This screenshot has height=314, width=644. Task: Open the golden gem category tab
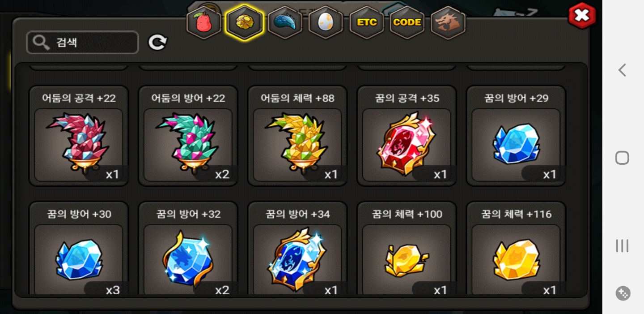click(x=245, y=22)
